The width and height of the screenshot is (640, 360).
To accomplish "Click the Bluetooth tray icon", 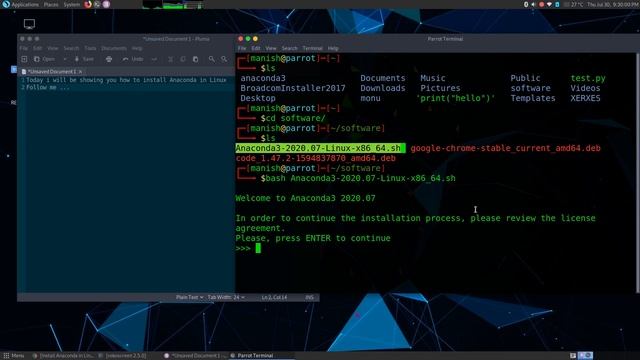I will point(526,4).
